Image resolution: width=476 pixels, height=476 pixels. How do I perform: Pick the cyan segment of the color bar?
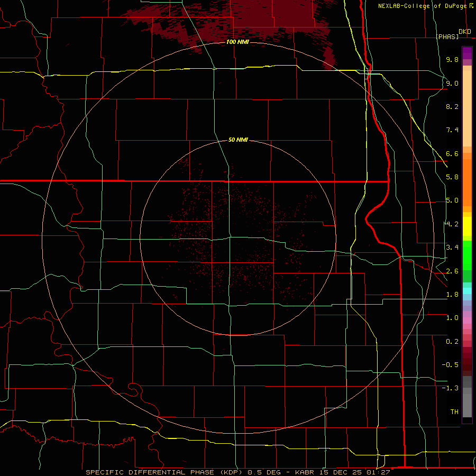(x=467, y=291)
